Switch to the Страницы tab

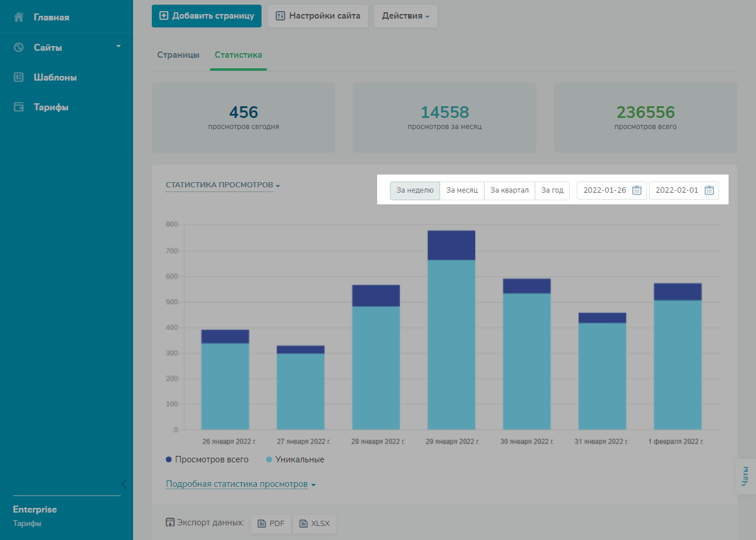pyautogui.click(x=178, y=55)
